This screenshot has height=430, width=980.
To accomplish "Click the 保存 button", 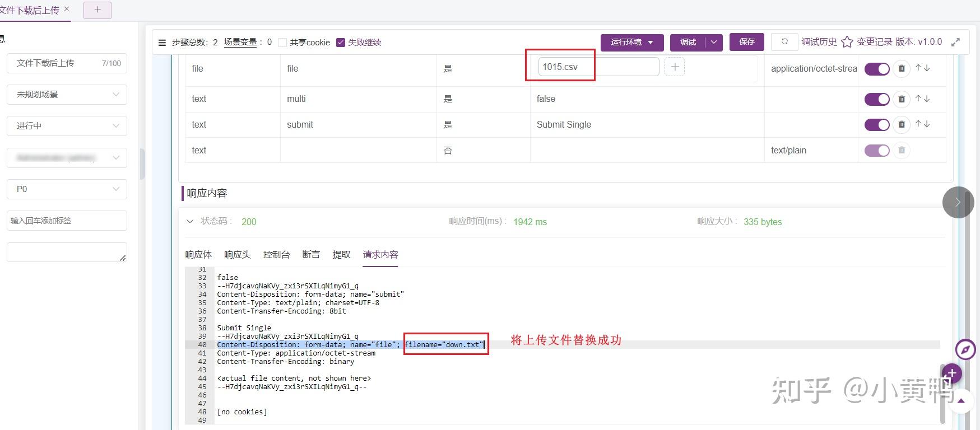I will (x=747, y=42).
